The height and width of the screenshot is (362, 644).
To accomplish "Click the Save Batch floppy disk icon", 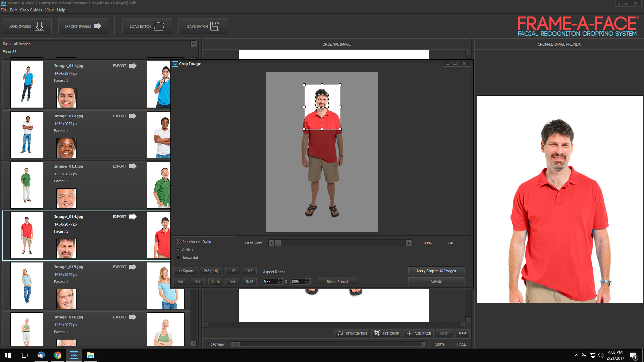I will click(x=215, y=26).
